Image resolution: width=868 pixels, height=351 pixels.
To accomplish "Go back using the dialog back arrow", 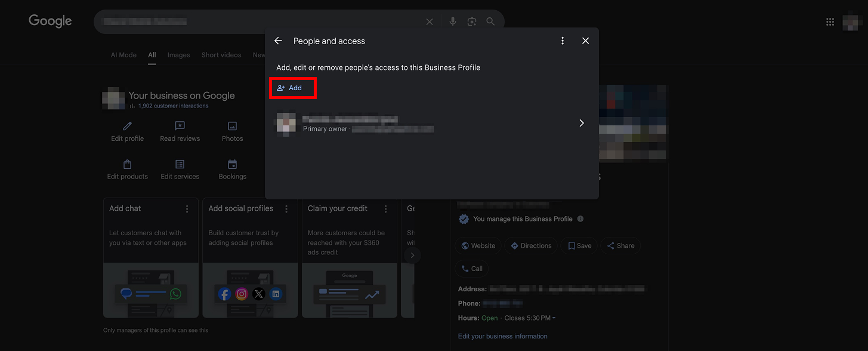I will tap(278, 41).
